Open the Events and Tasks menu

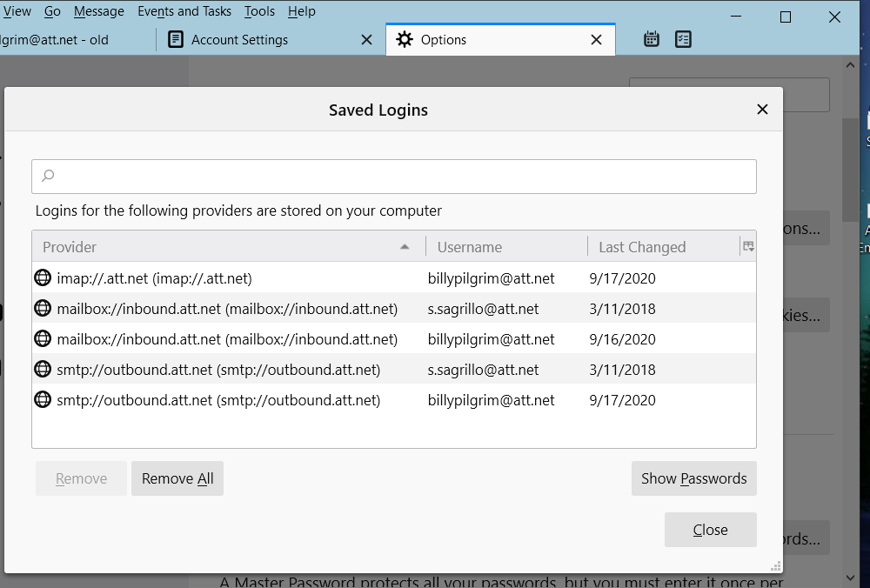(184, 11)
